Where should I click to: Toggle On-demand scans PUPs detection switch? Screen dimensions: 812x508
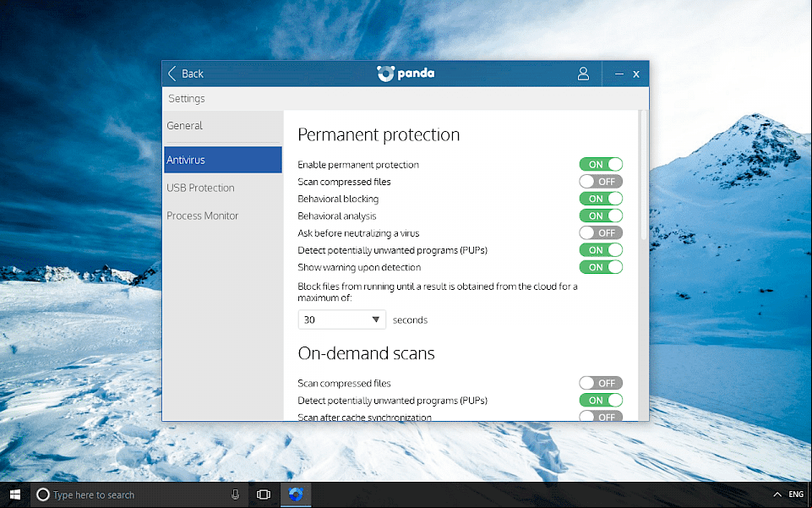[601, 400]
